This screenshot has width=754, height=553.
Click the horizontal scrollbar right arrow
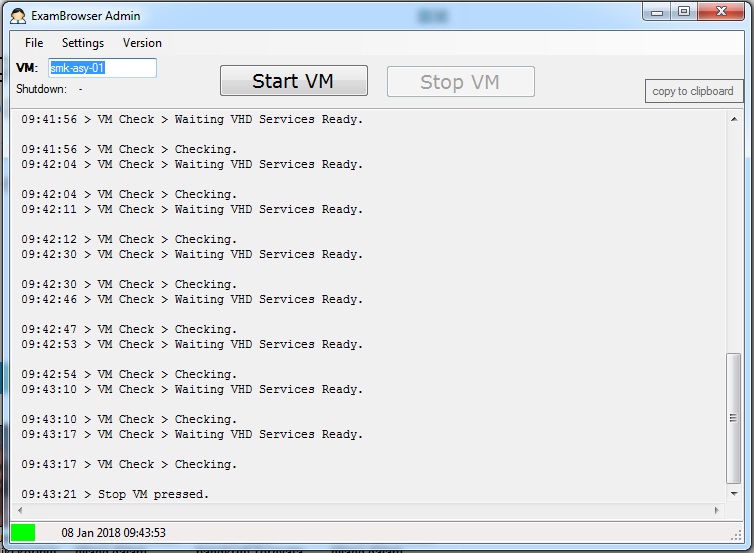(x=716, y=510)
